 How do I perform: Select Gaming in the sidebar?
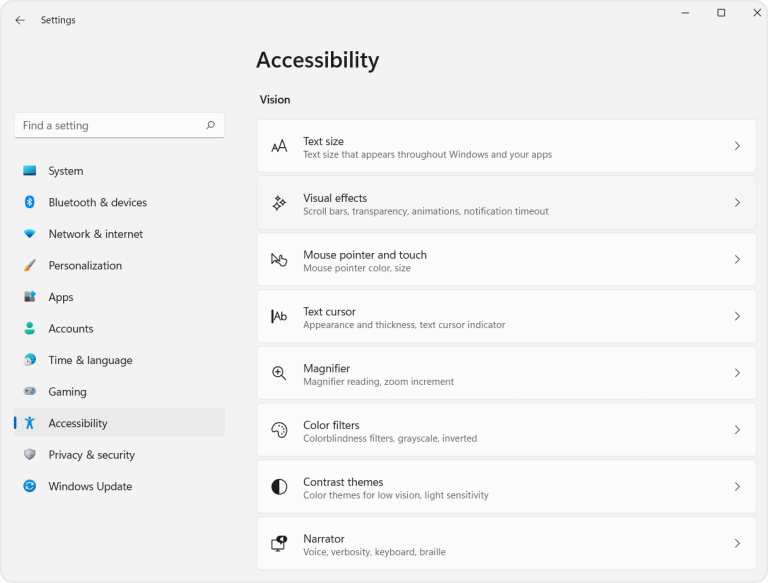(120, 391)
